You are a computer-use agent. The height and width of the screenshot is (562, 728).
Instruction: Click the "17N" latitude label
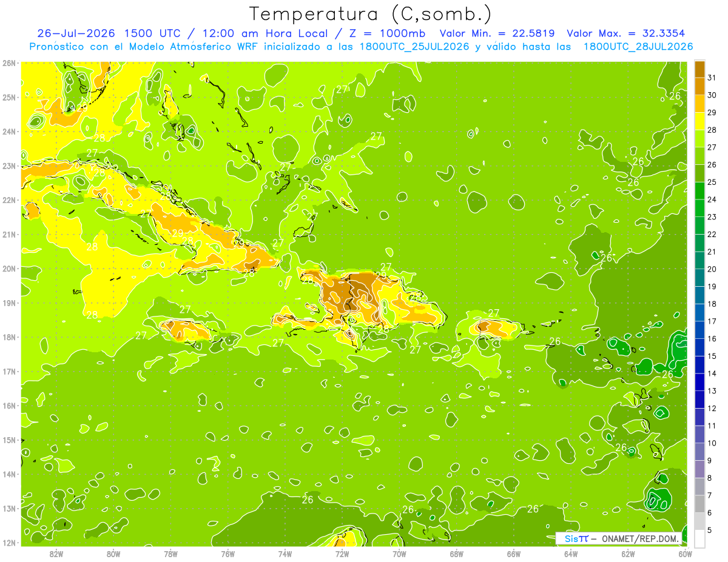9,371
